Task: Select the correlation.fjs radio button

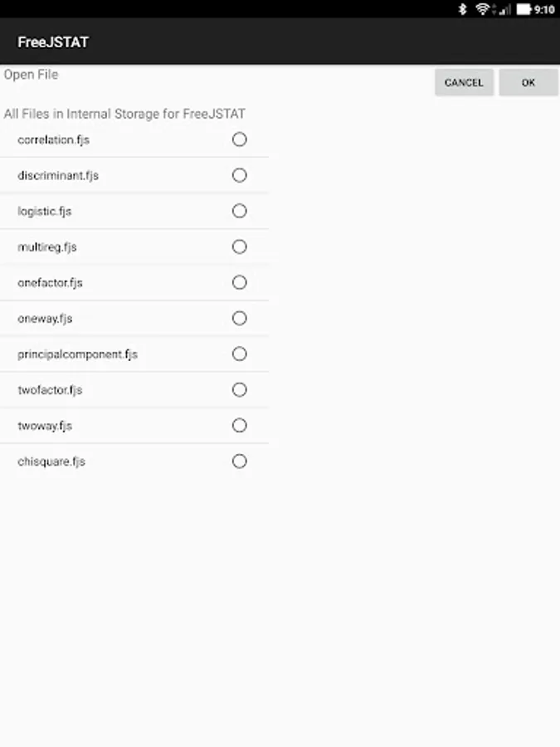Action: pyautogui.click(x=239, y=139)
